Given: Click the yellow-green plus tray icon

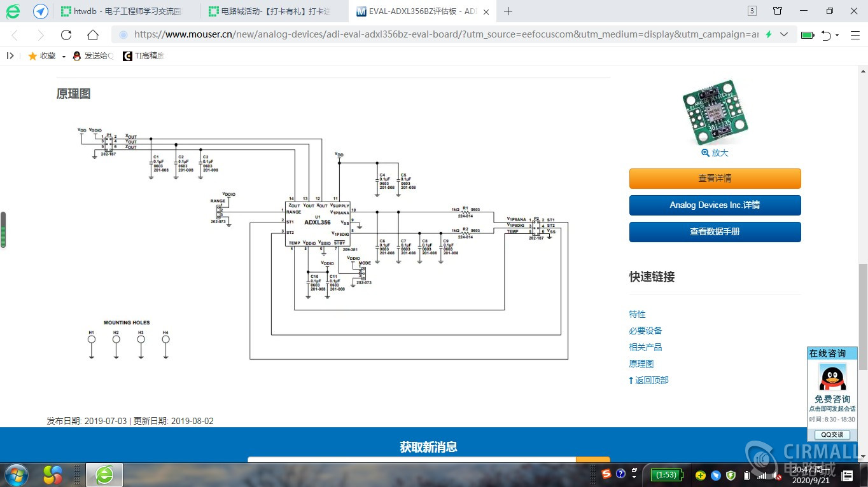Looking at the screenshot, I should 700,475.
